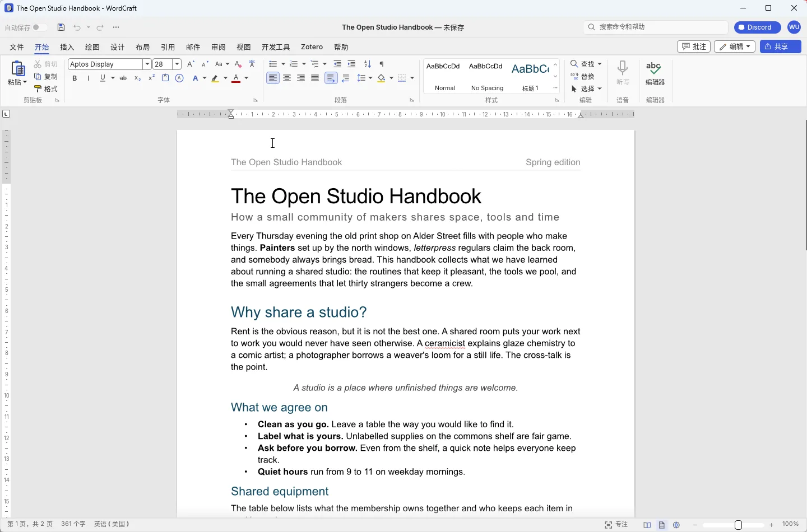Open the Zotero tab

tap(312, 47)
